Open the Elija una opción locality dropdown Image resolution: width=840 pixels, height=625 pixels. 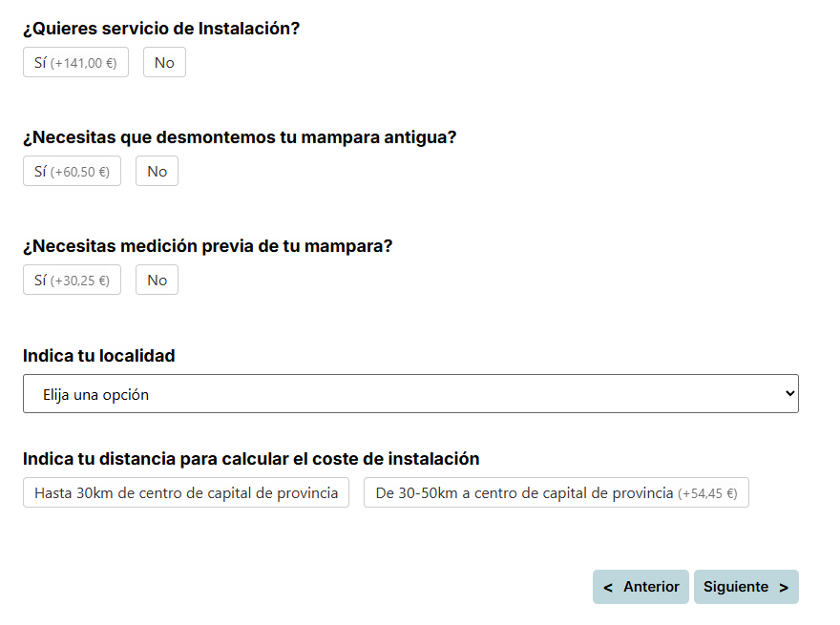click(x=410, y=392)
